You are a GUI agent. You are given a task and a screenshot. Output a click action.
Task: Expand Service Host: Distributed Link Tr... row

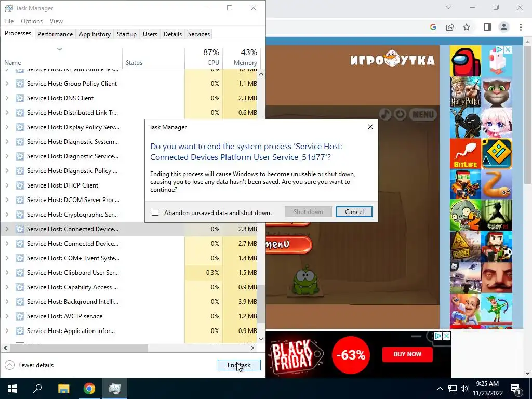[x=7, y=113]
